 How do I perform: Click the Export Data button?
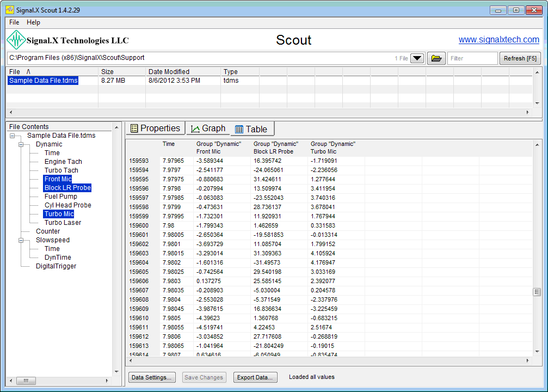click(x=256, y=377)
